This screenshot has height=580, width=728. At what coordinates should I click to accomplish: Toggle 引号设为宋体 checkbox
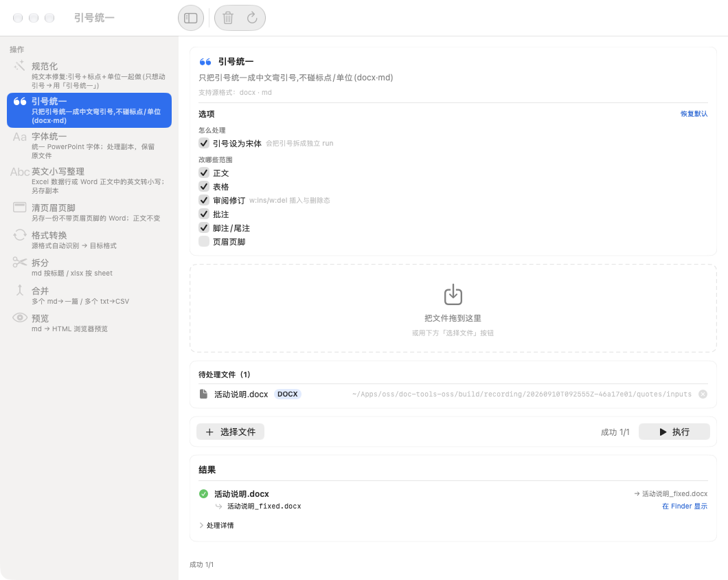(204, 143)
